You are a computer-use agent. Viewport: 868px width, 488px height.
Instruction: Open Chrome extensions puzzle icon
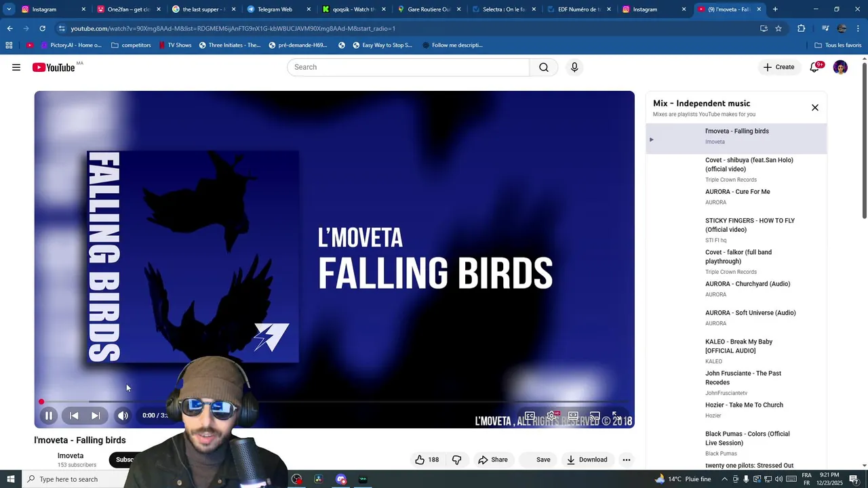pyautogui.click(x=801, y=28)
